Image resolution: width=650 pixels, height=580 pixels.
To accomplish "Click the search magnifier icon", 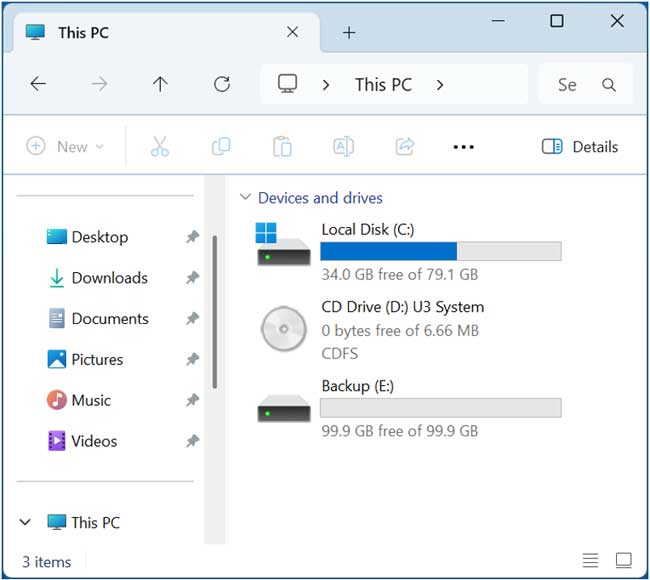I will 609,85.
